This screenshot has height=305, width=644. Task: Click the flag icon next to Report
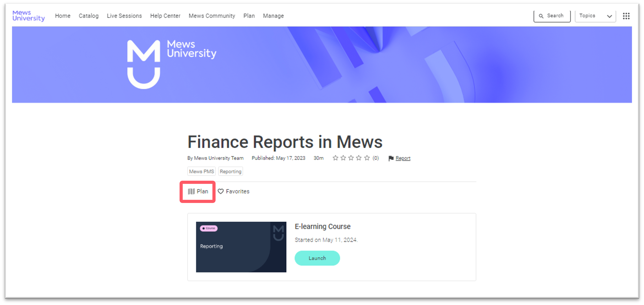coord(391,158)
